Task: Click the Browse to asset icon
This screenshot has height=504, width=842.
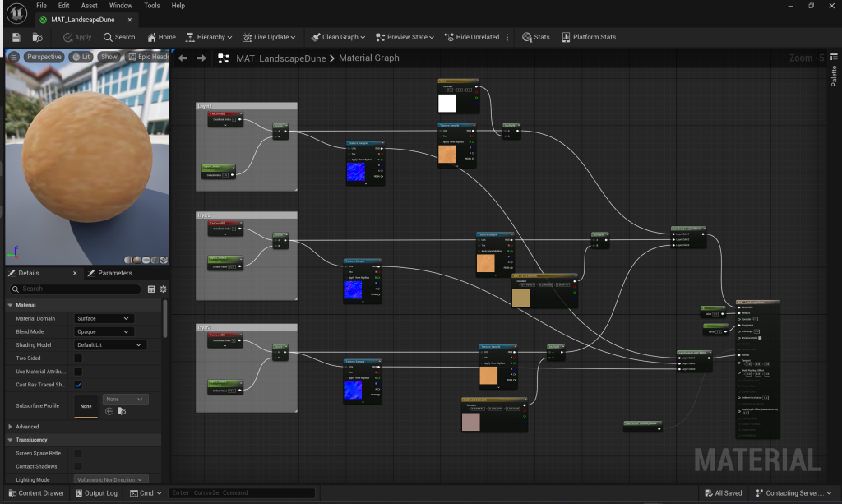Action: click(x=38, y=37)
